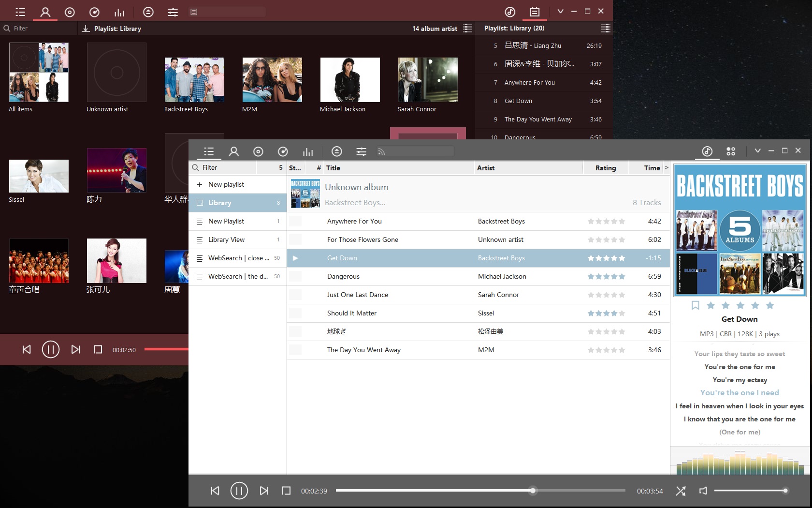Select track Should It Matter
The image size is (812, 508).
coord(478,313)
